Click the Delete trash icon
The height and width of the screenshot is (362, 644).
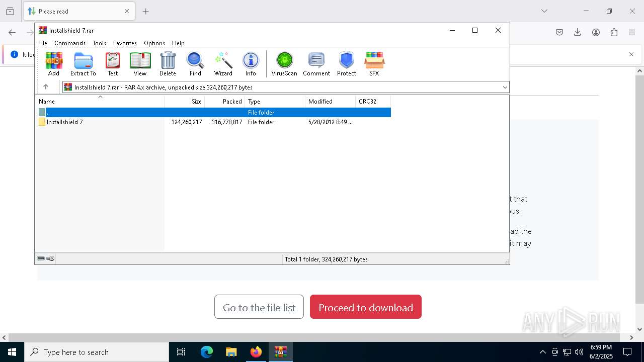[168, 64]
